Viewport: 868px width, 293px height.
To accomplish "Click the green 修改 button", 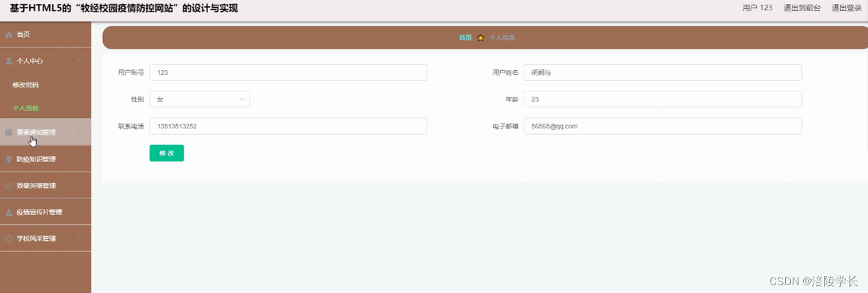I will click(x=166, y=153).
